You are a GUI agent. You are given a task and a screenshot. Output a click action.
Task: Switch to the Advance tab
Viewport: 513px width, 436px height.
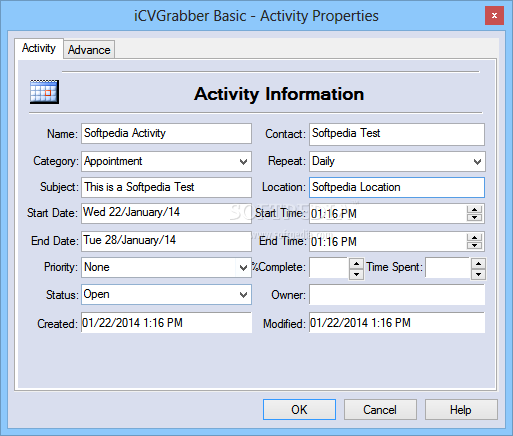(x=89, y=50)
